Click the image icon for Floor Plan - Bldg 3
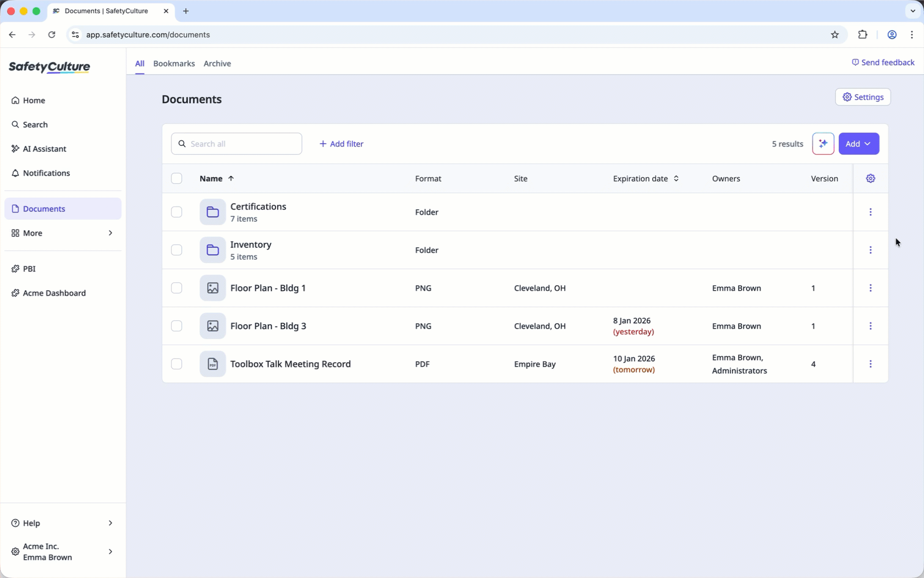 (x=213, y=326)
